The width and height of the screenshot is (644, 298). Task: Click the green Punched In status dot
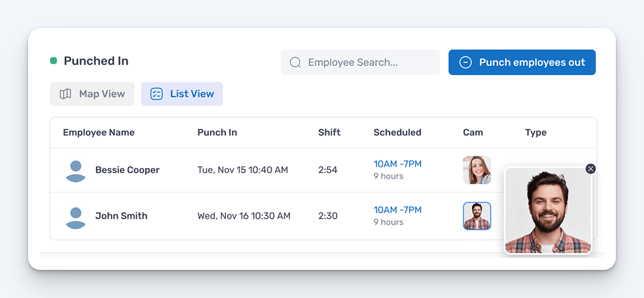[54, 61]
